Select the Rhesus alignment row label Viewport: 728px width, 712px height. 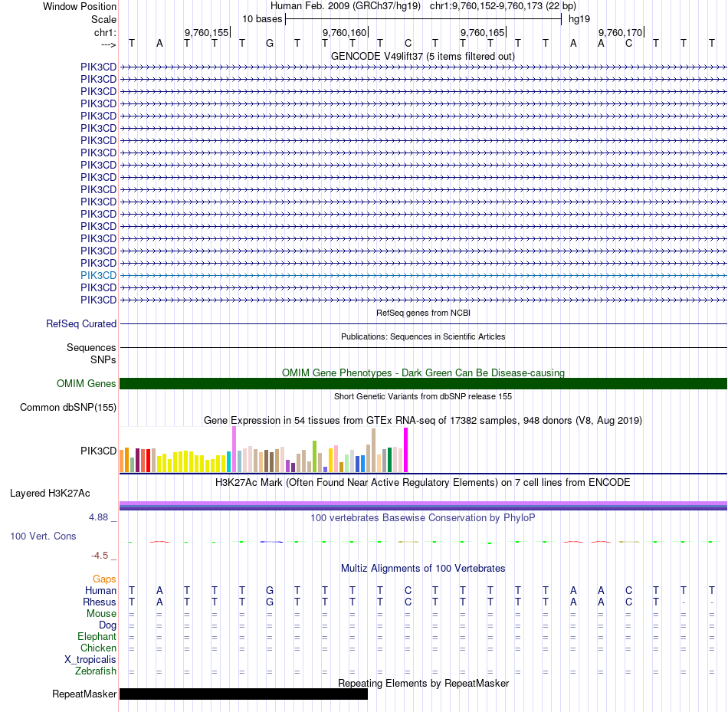tap(100, 602)
